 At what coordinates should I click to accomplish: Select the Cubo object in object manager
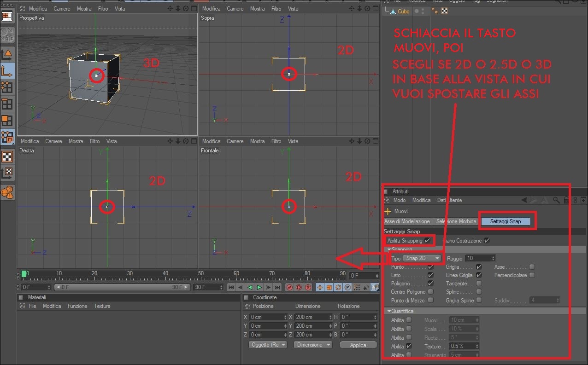(403, 12)
